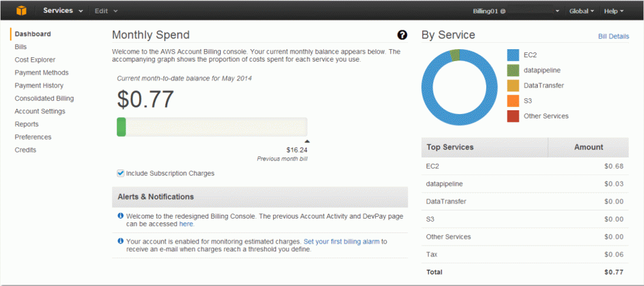
Task: Open the Edit dropdown in the top bar
Action: click(106, 11)
